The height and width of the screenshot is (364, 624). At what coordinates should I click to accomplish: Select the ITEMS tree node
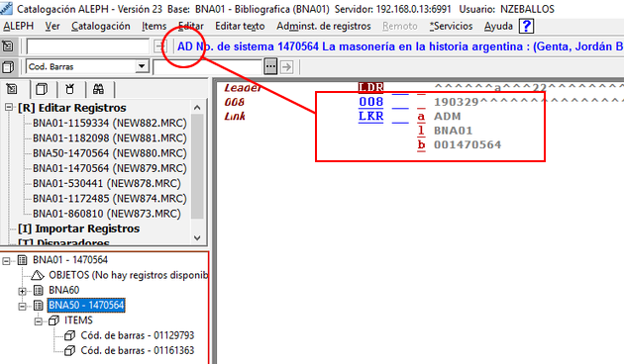[78, 320]
